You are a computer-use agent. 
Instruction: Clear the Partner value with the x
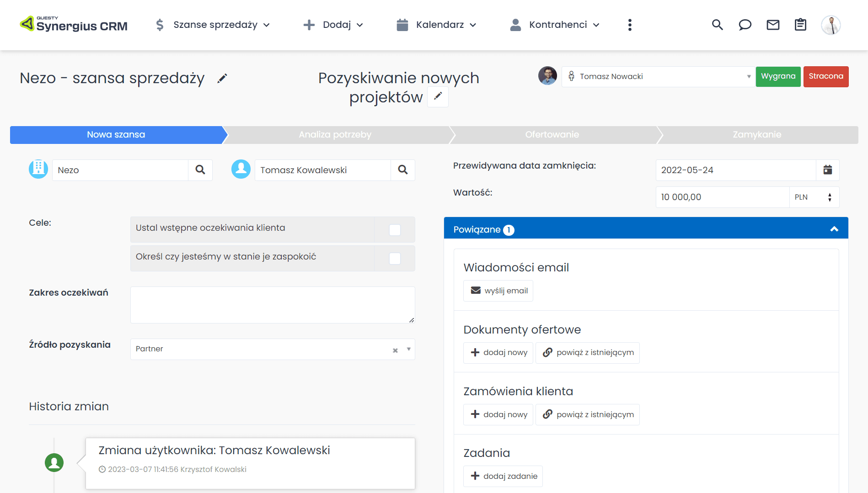click(395, 349)
